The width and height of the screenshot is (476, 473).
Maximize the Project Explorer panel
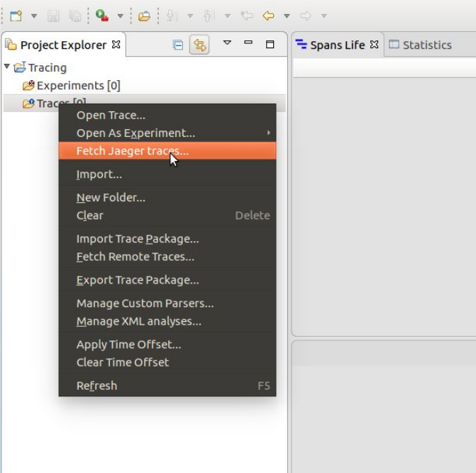click(270, 44)
